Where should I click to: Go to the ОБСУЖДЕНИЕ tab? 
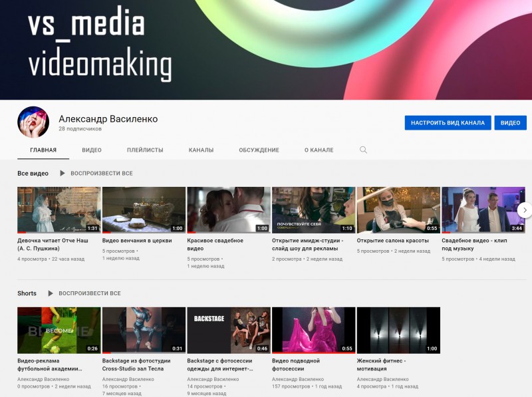click(x=259, y=150)
